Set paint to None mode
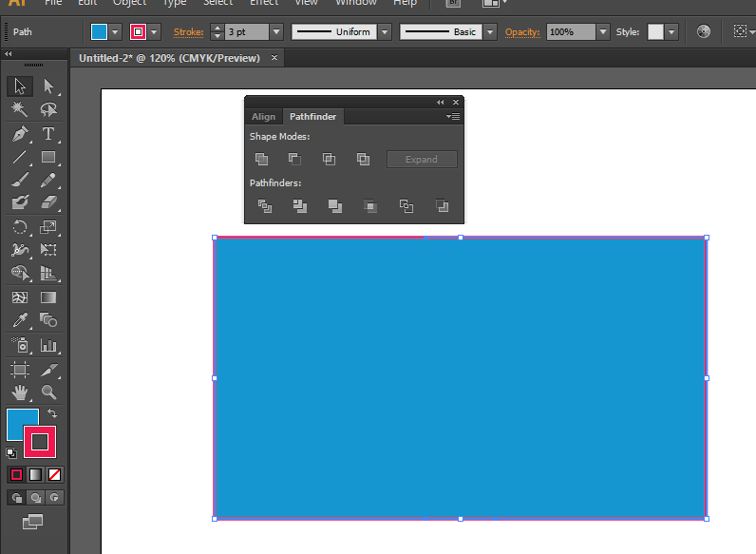Screen dimensions: 756x554 click(x=55, y=474)
